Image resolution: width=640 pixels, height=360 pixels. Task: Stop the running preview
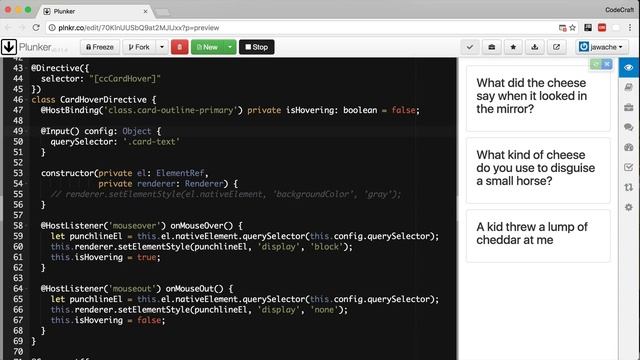click(256, 47)
